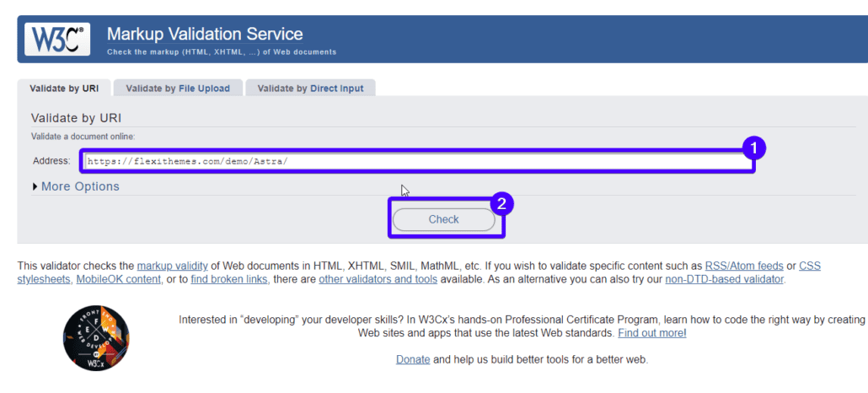
Task: Open the markup validity link
Action: pos(172,266)
